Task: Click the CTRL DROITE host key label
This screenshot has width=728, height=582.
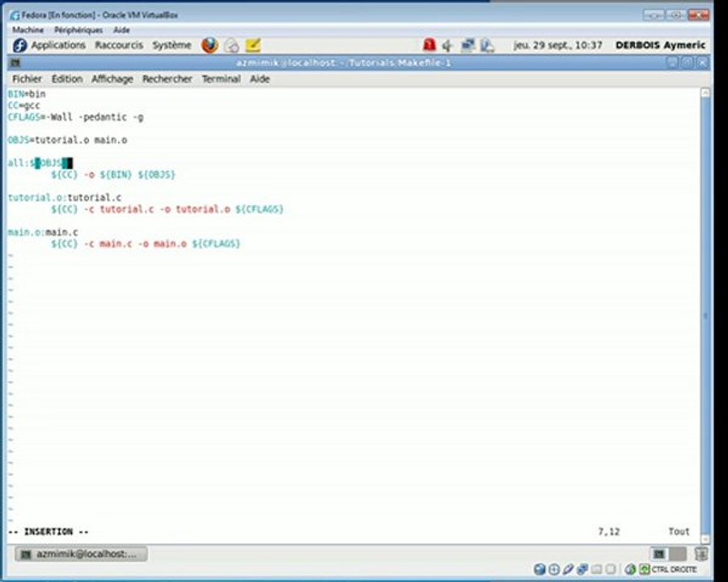Action: point(674,569)
